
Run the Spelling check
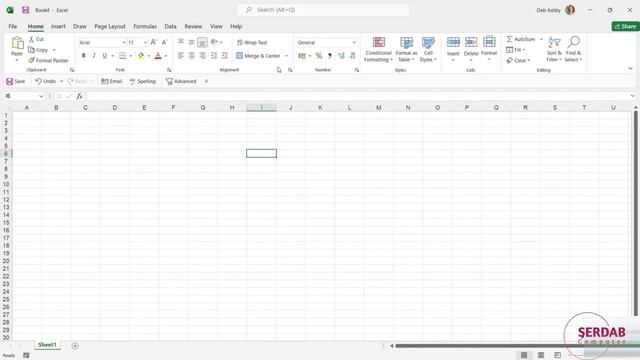142,81
